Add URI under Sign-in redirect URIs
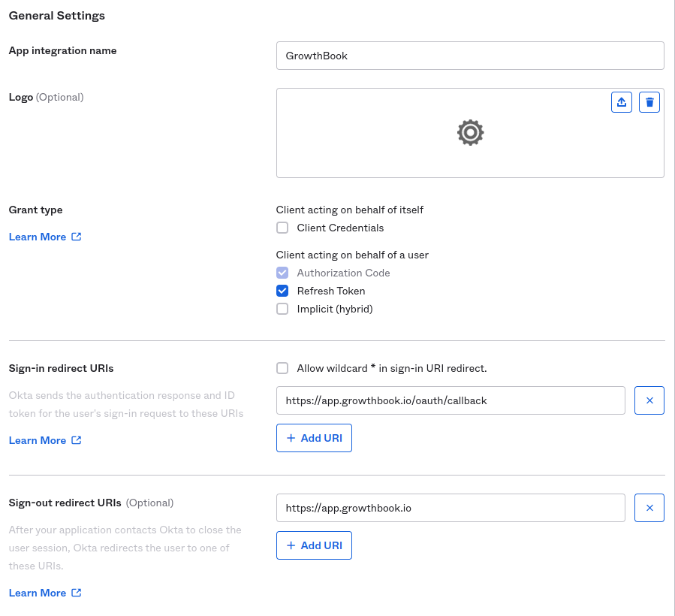The height and width of the screenshot is (616, 675). coord(314,438)
